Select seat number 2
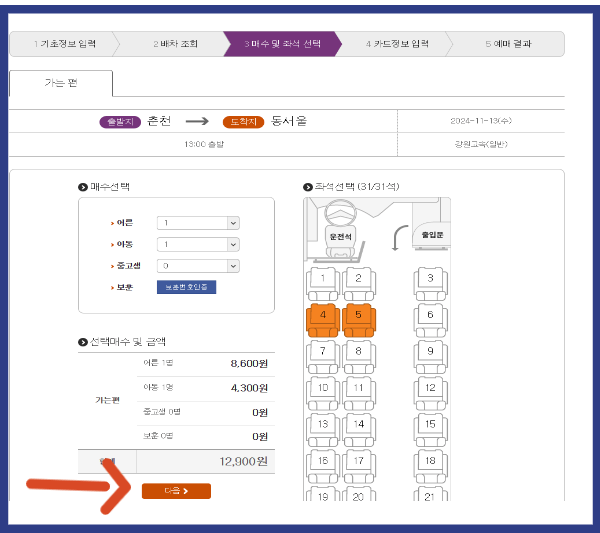This screenshot has width=600, height=533. coord(359,284)
